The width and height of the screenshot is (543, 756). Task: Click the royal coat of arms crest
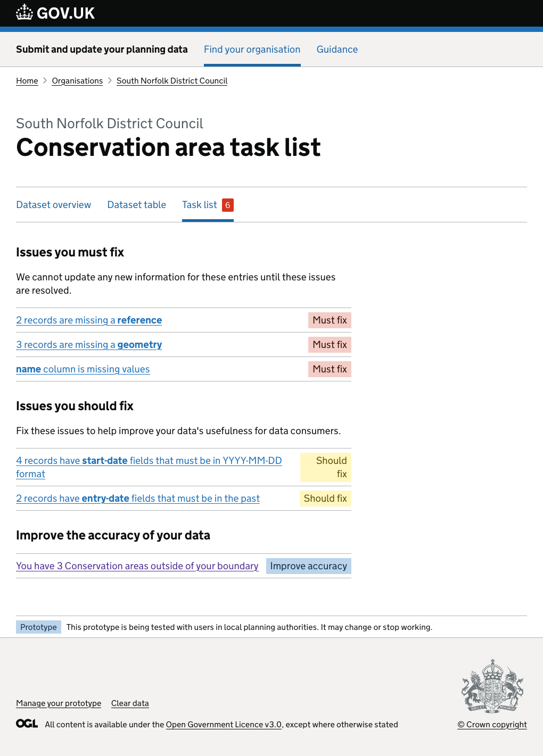pyautogui.click(x=492, y=686)
